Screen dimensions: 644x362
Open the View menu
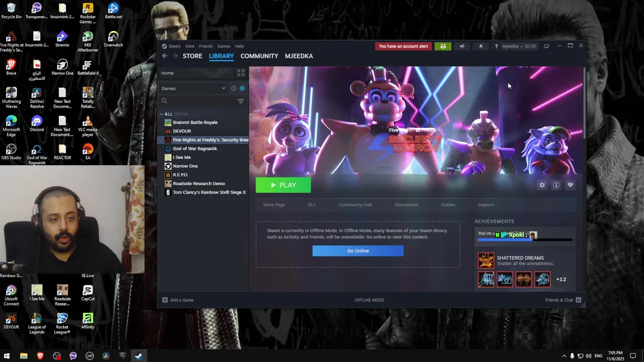pos(190,46)
